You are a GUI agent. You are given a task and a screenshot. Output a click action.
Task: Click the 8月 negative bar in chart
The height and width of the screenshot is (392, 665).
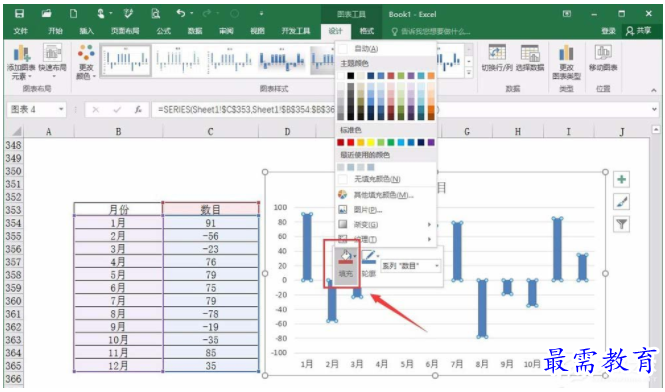tap(482, 308)
